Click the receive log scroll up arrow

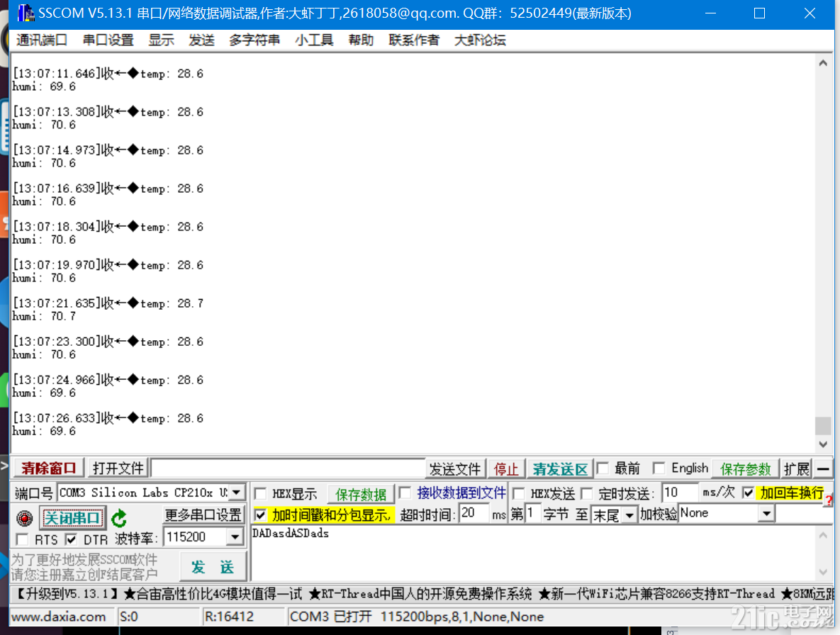point(823,63)
